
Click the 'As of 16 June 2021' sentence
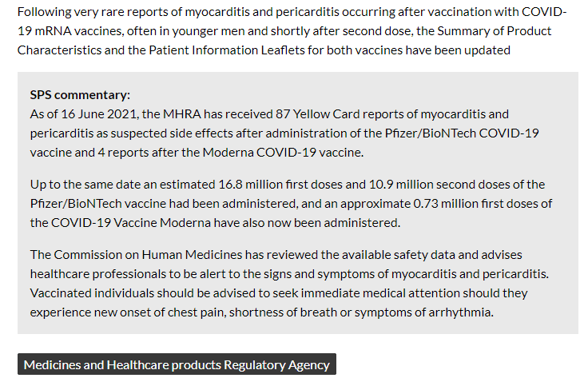pos(284,133)
